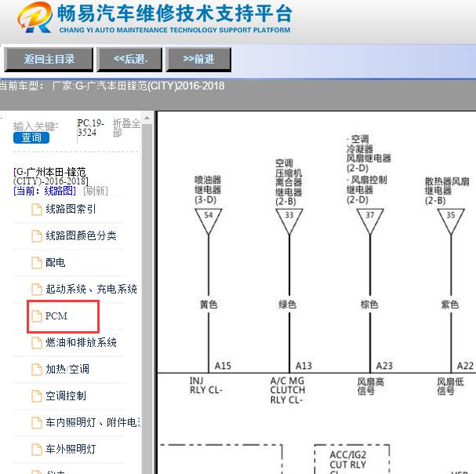Click the document icon beside 车外照明灯
476x474 pixels.
tap(37, 450)
